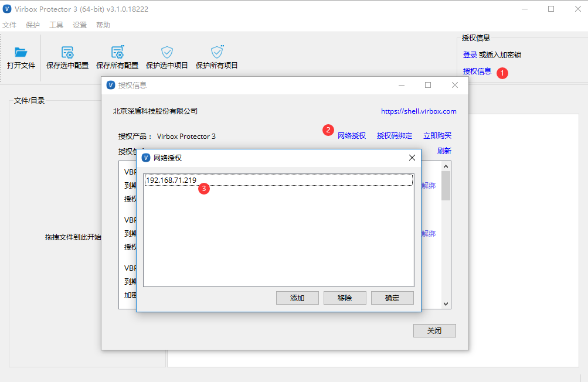
Task: Click the license list scrollbar thumb
Action: click(446, 186)
